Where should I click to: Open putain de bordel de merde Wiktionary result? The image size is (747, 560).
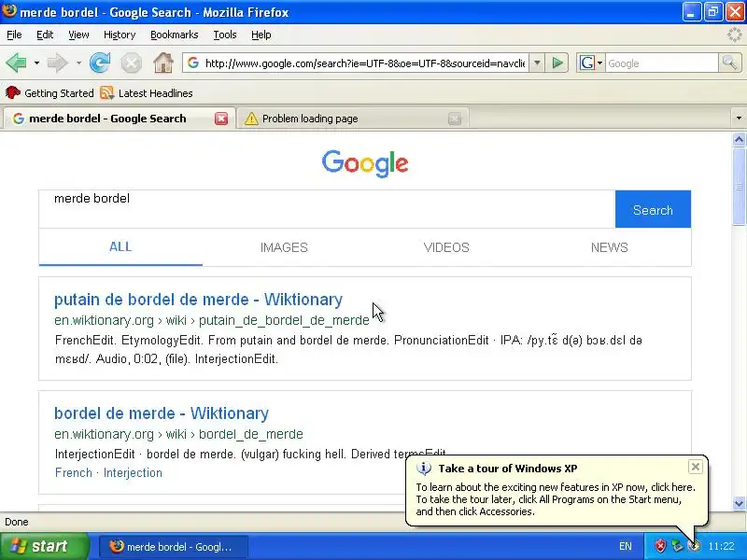click(x=198, y=300)
